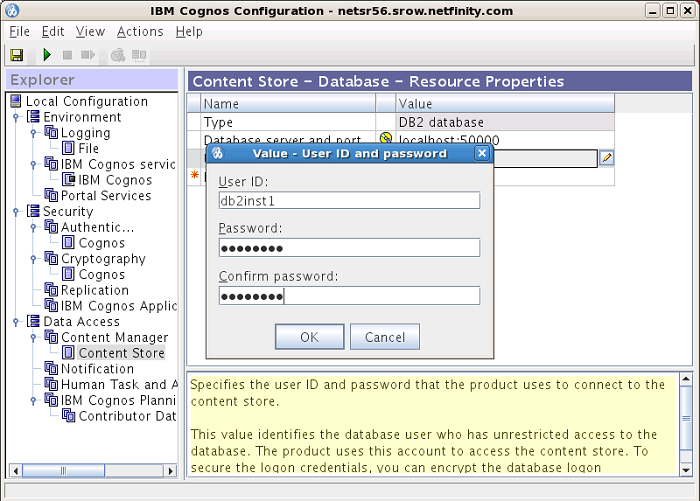Image resolution: width=700 pixels, height=501 pixels.
Task: Collapse the IBM Cognos services node
Action: (33, 164)
